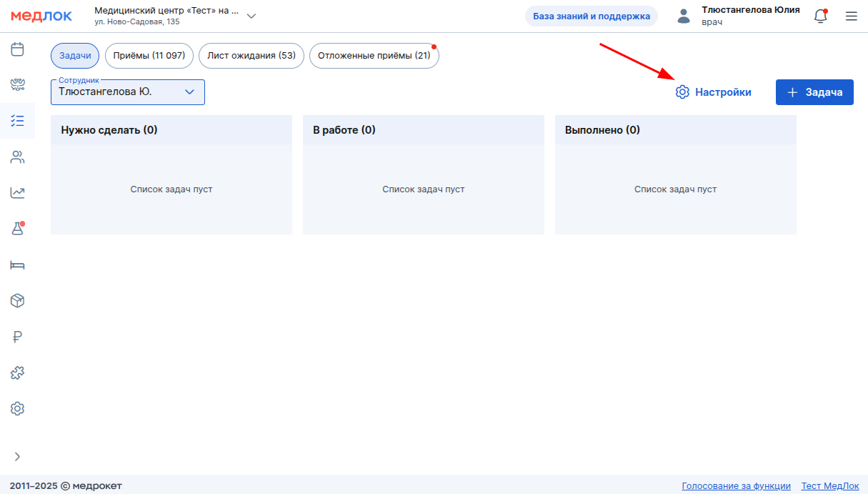
Task: Open the analytics chart sidebar icon
Action: pos(17,193)
